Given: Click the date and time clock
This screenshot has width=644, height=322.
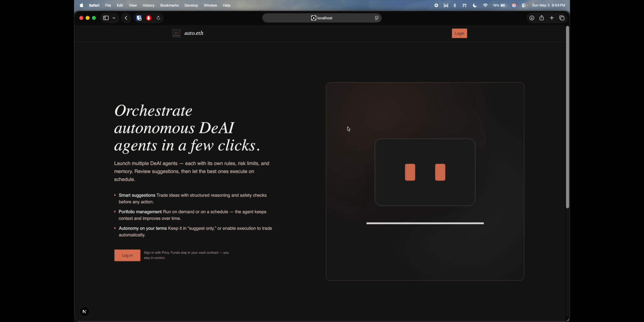Looking at the screenshot, I should (x=548, y=5).
